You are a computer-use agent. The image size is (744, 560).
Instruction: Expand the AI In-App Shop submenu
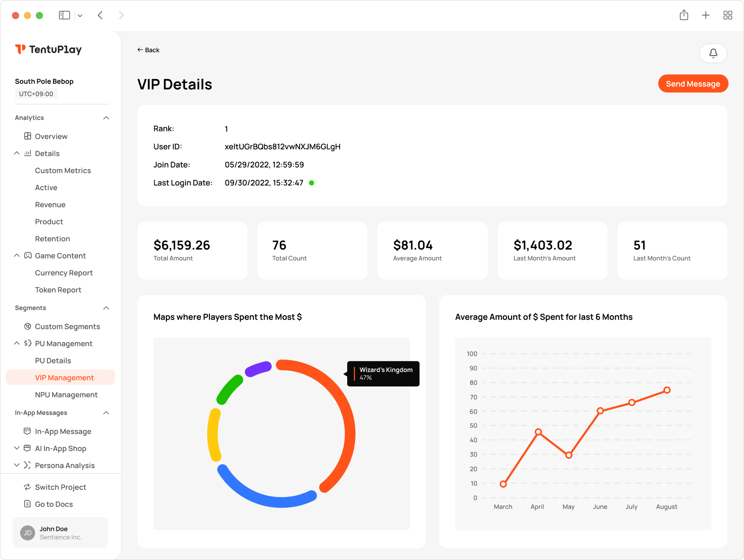coord(17,448)
